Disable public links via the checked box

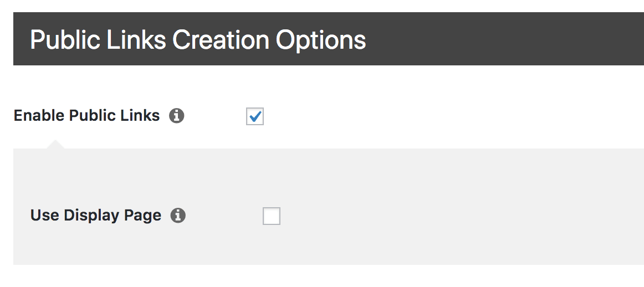[255, 116]
